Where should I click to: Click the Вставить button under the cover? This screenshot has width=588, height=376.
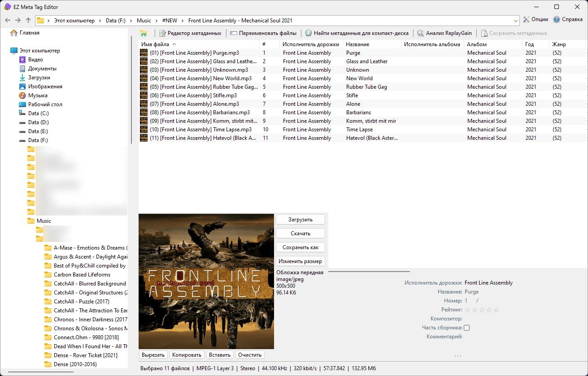[220, 355]
